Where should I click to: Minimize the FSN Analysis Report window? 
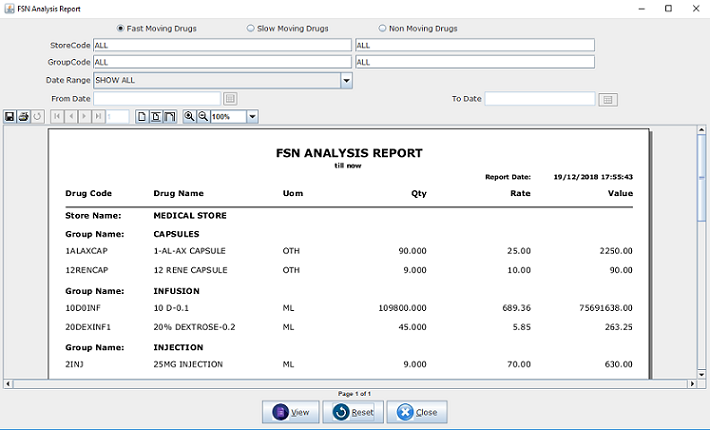pyautogui.click(x=642, y=9)
